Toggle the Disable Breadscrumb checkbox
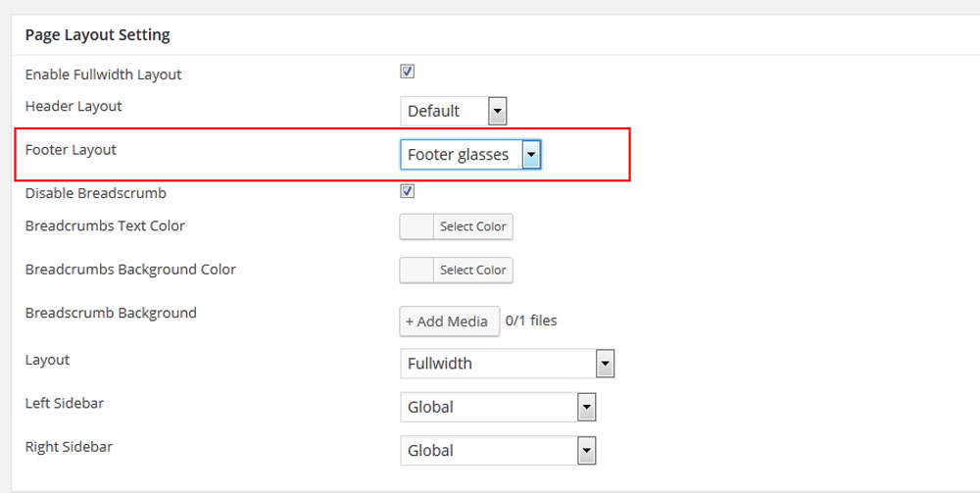 pyautogui.click(x=408, y=191)
